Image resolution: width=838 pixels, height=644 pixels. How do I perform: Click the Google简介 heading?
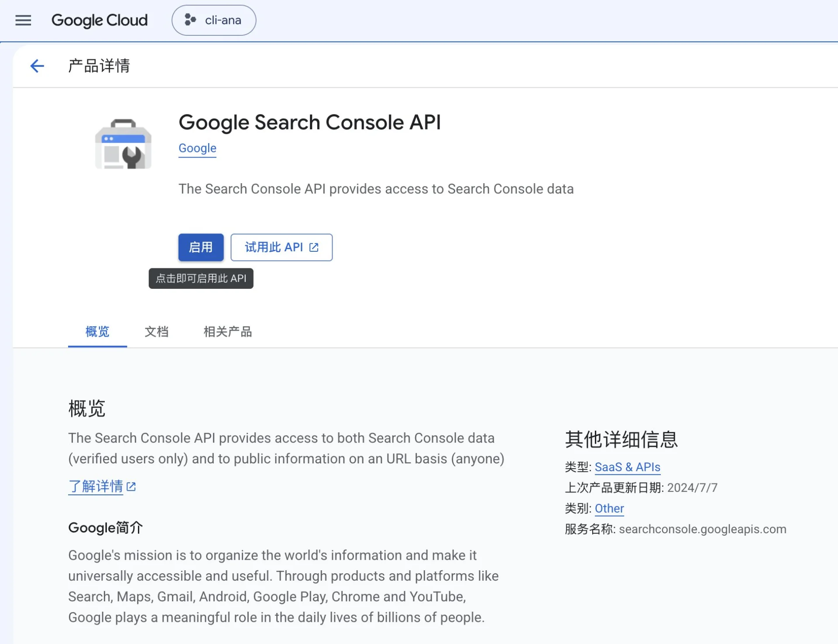click(x=106, y=528)
